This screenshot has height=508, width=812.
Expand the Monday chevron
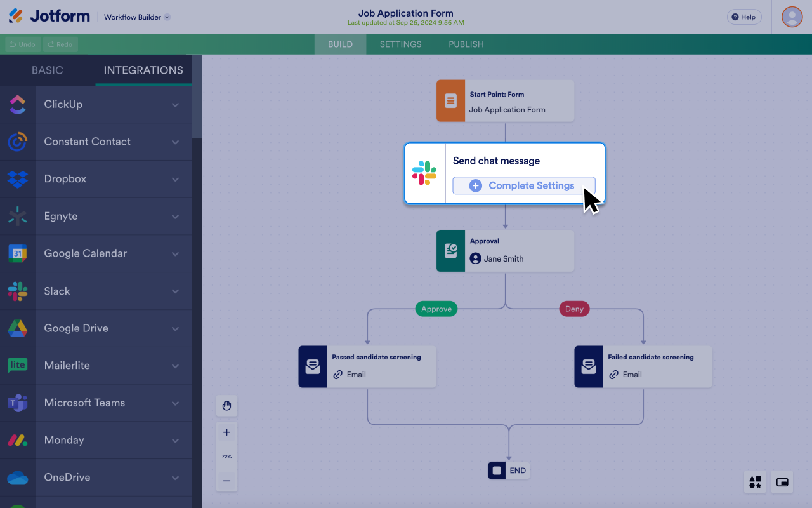click(175, 441)
